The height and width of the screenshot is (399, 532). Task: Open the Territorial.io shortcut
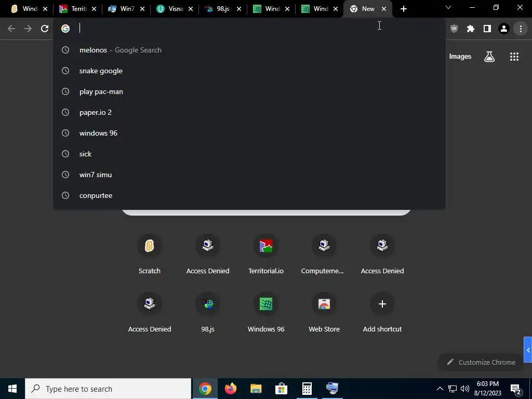pyautogui.click(x=266, y=255)
